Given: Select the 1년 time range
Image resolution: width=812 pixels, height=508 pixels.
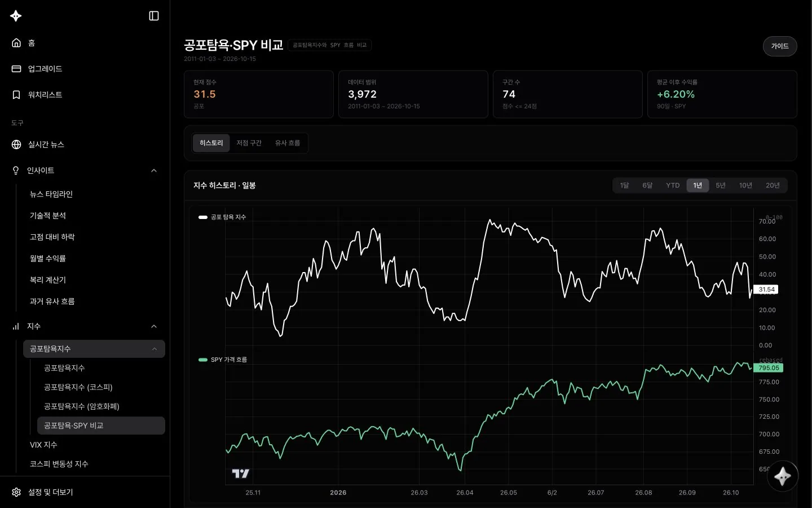Looking at the screenshot, I should click(x=698, y=185).
